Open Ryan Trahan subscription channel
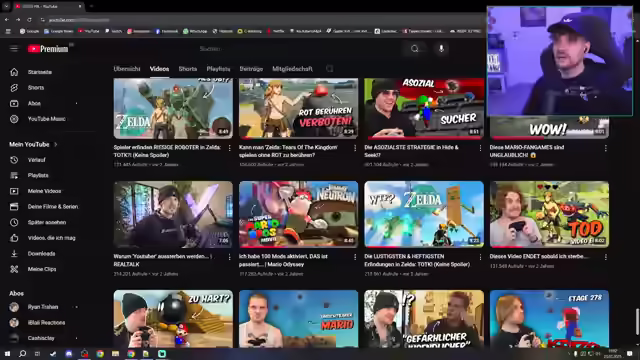 43,307
